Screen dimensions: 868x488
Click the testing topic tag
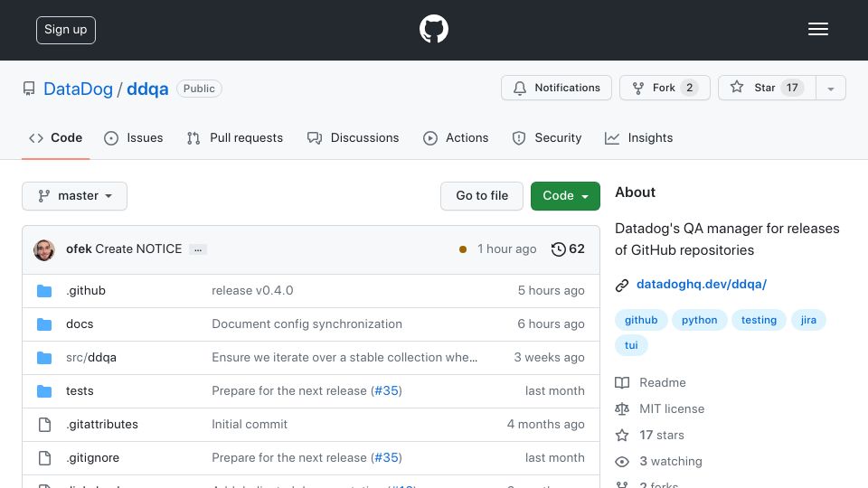tap(759, 320)
